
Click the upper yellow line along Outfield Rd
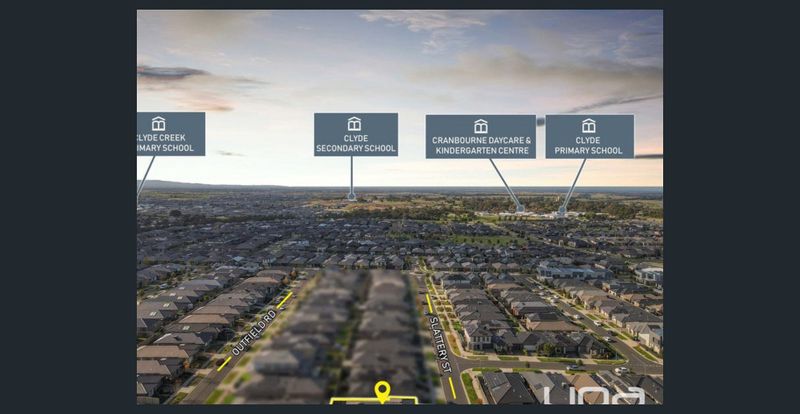285,299
